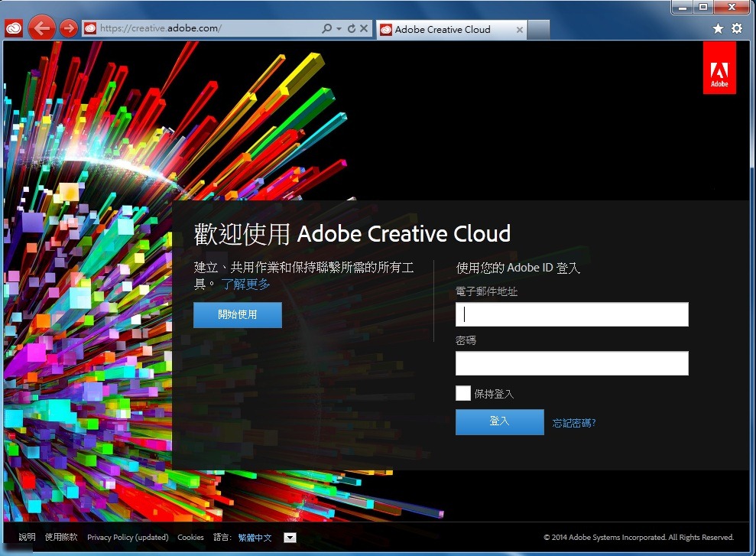Viewport: 756px width, 556px height.
Task: Close the Adobe Creative Cloud tab
Action: tap(519, 30)
